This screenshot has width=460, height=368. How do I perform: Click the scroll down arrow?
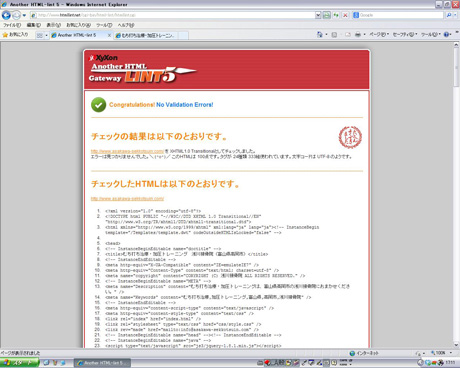(456, 345)
